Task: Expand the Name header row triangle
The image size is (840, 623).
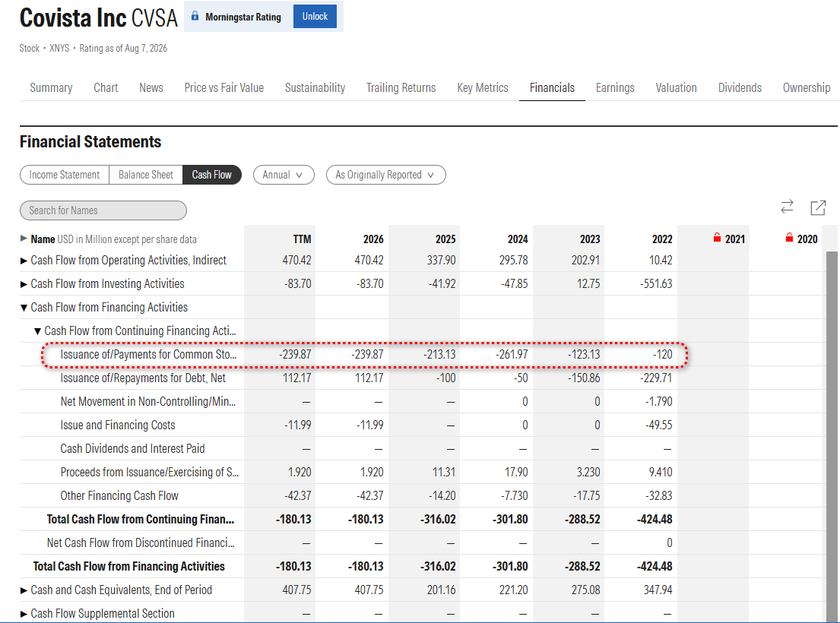Action: pyautogui.click(x=24, y=238)
